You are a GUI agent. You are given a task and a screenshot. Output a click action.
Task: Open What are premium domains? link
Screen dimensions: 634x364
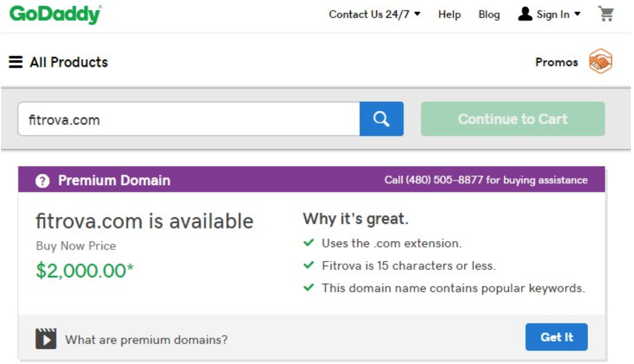146,339
